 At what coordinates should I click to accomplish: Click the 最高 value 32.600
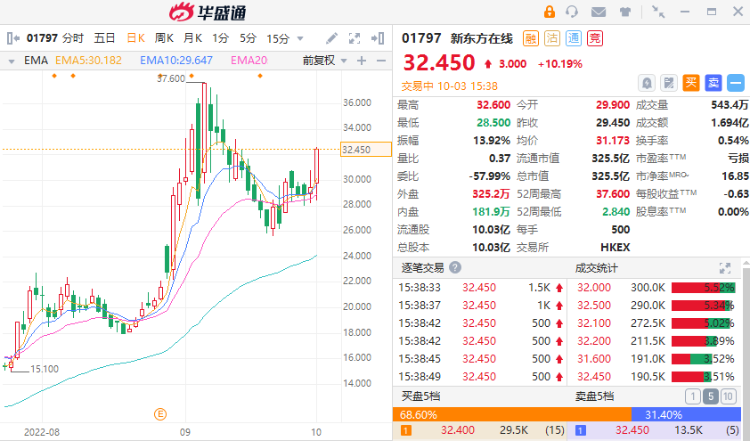coord(493,105)
